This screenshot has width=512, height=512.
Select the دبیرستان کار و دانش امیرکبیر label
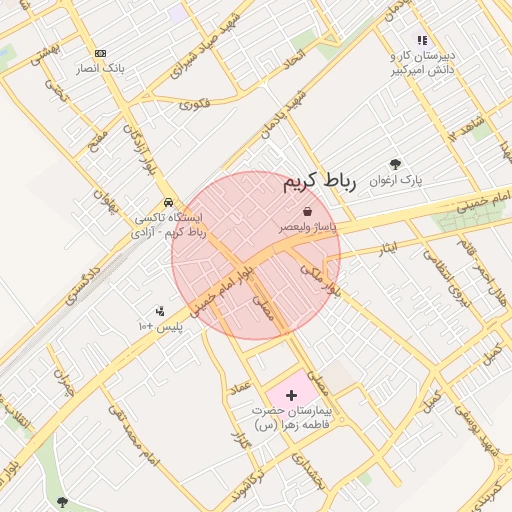coord(423,63)
